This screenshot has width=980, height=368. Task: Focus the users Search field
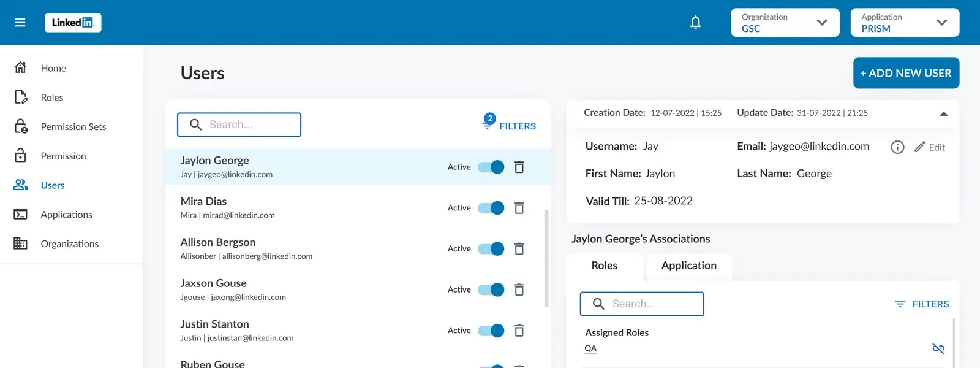(239, 125)
